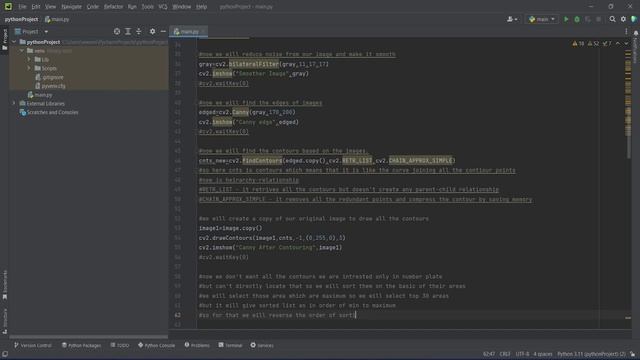Open the Tools menu
Viewport: 640px width, 360px height.
coord(148,7)
